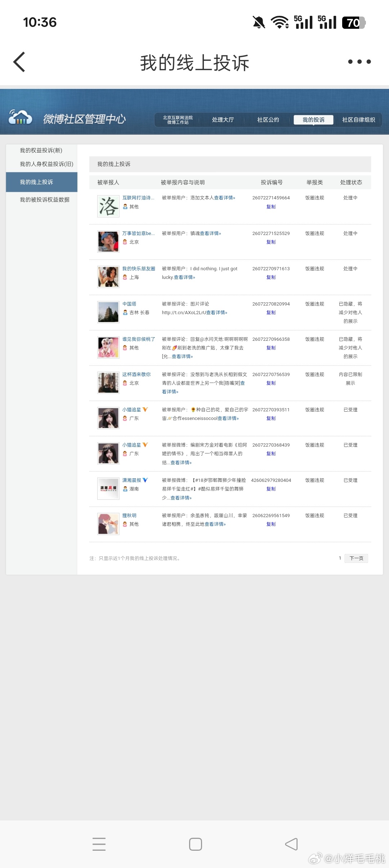Open avatar of 谁见我弥侯桃了
389x868 pixels.
tap(108, 347)
